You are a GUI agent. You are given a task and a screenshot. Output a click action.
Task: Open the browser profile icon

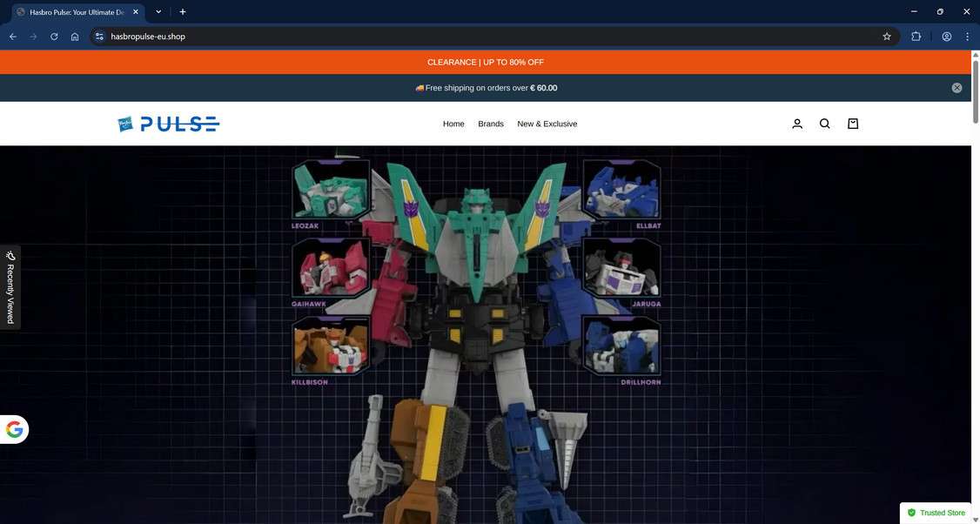(x=946, y=37)
